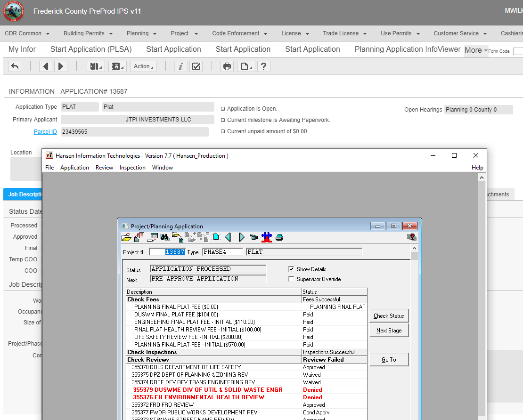Open the Planning dropdown menu

141,33
